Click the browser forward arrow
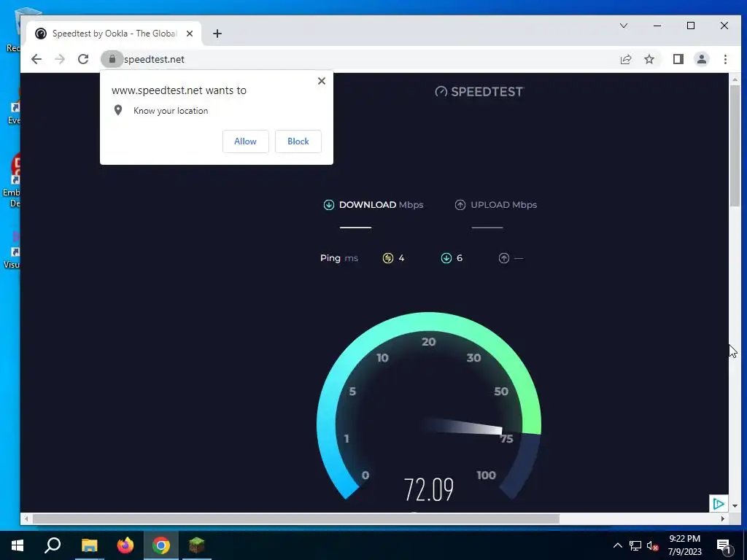 60,59
